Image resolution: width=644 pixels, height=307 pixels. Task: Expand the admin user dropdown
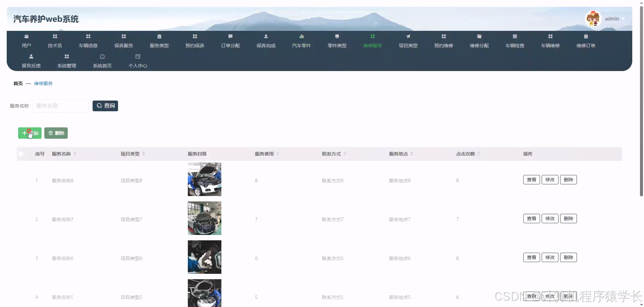click(623, 19)
